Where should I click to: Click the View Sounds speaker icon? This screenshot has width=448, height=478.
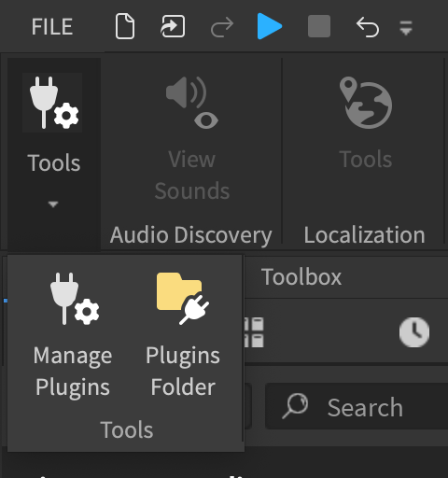(x=192, y=103)
